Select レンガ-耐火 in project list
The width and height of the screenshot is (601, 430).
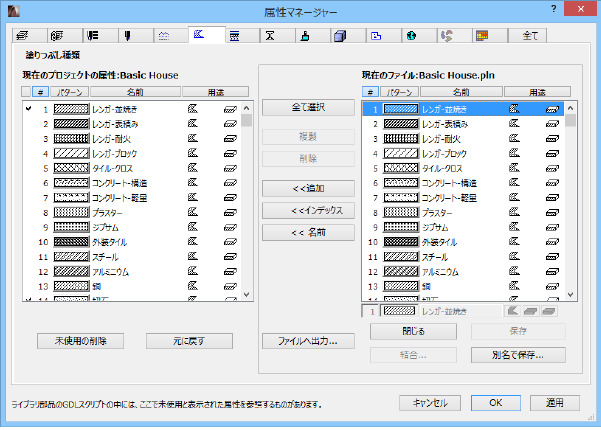pyautogui.click(x=132, y=139)
